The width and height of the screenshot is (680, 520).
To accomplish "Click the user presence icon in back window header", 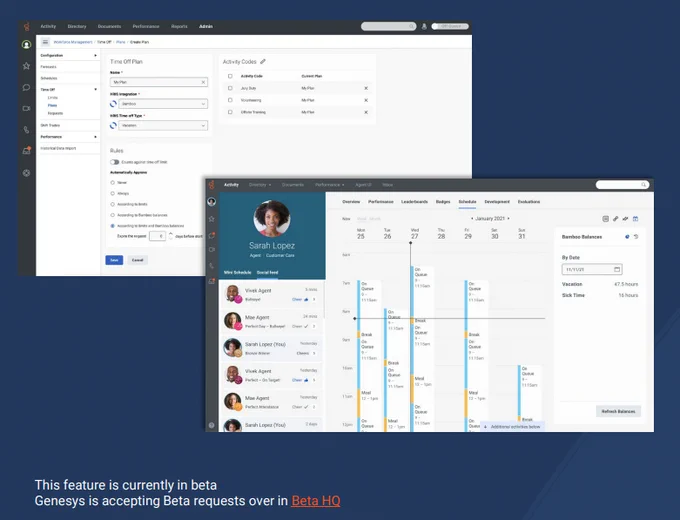I will (424, 26).
